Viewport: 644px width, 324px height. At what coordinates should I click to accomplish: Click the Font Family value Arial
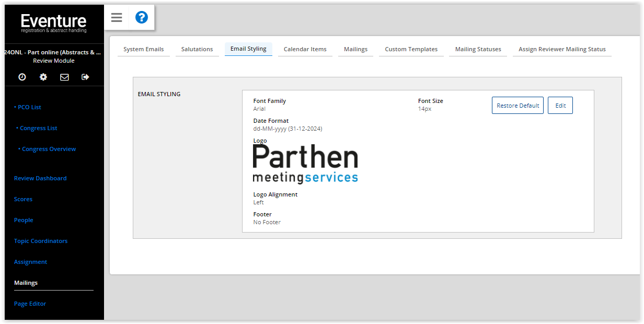point(259,109)
